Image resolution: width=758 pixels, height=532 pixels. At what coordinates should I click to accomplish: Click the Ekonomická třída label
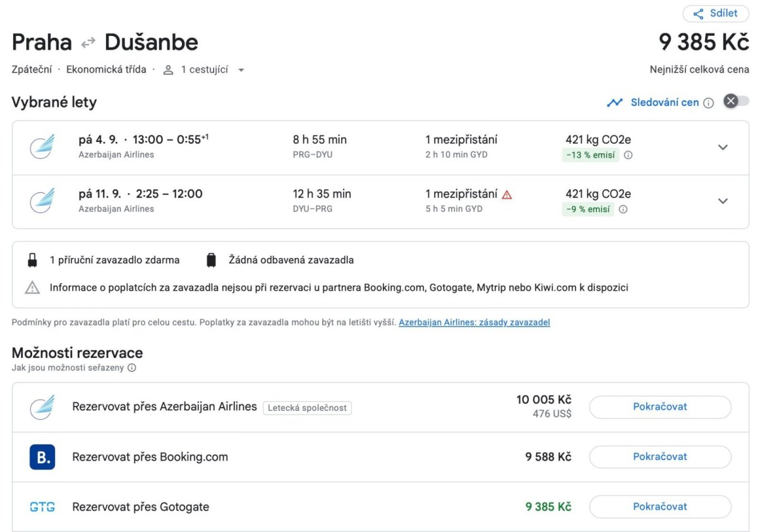[106, 69]
